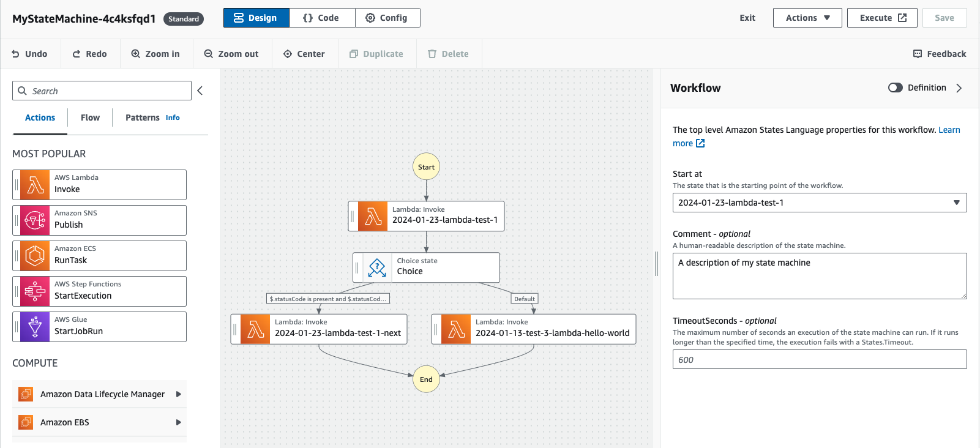Click the Undo toolbar button
The height and width of the screenshot is (448, 980).
(29, 54)
